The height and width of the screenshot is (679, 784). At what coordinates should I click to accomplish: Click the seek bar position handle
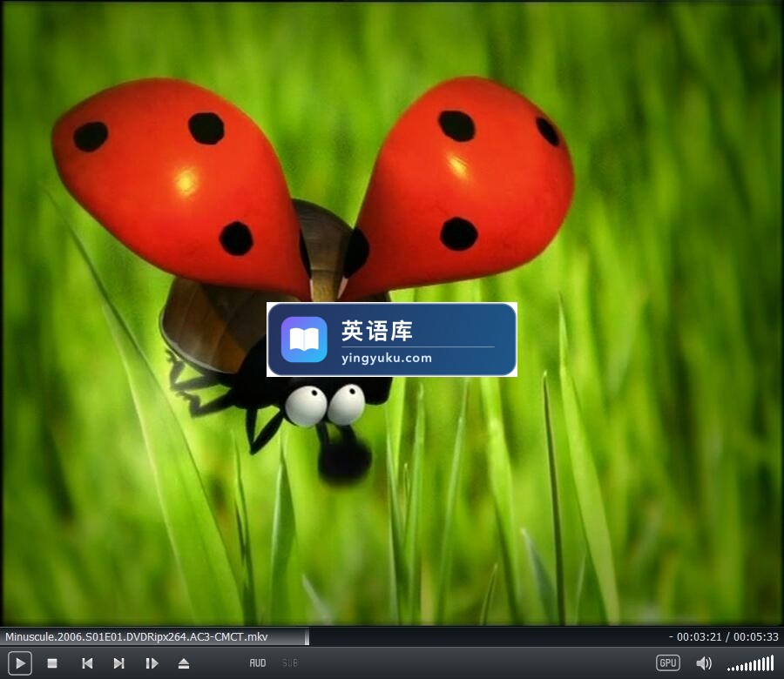307,637
